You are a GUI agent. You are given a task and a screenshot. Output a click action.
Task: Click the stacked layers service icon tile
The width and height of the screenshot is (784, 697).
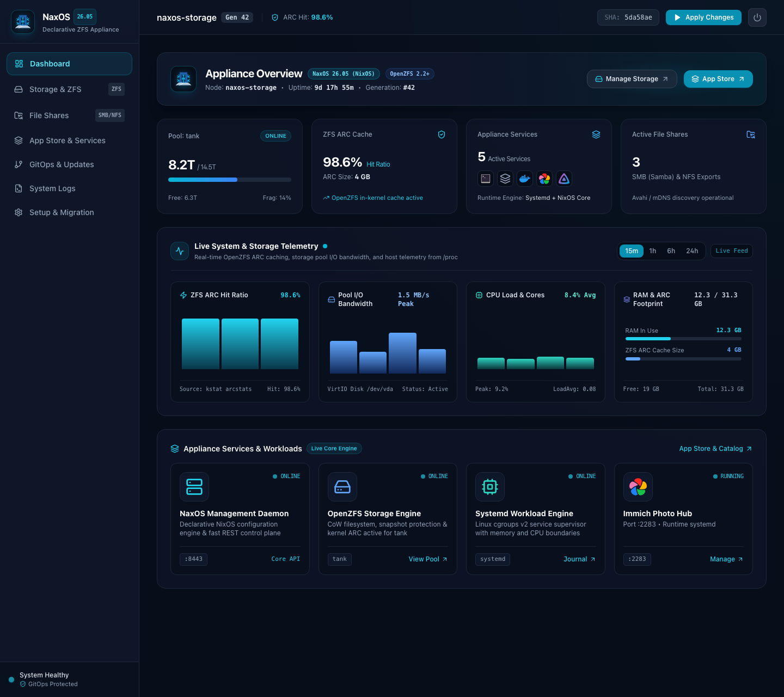[505, 179]
